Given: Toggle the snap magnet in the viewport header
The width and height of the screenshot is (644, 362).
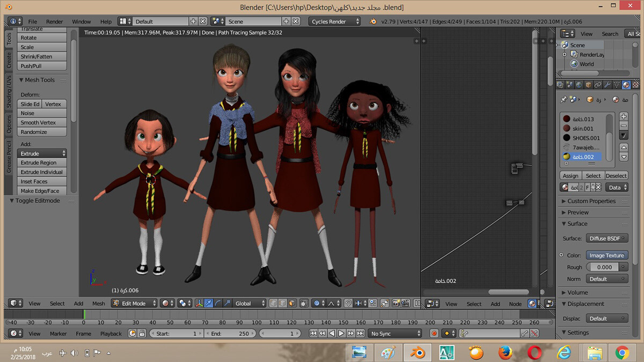Looking at the screenshot, I should click(348, 304).
